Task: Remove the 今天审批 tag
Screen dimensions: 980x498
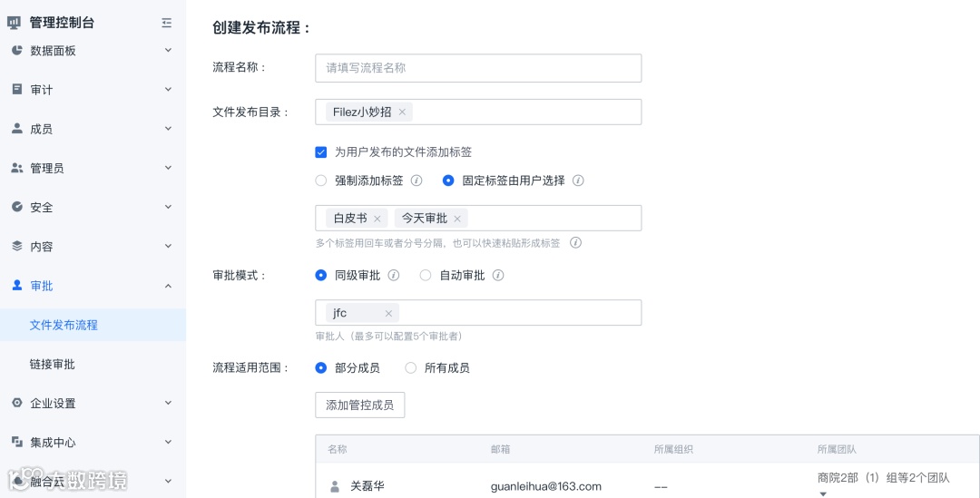Action: (457, 219)
